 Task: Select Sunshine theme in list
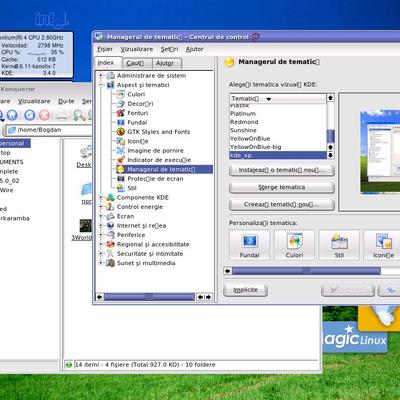point(243,130)
